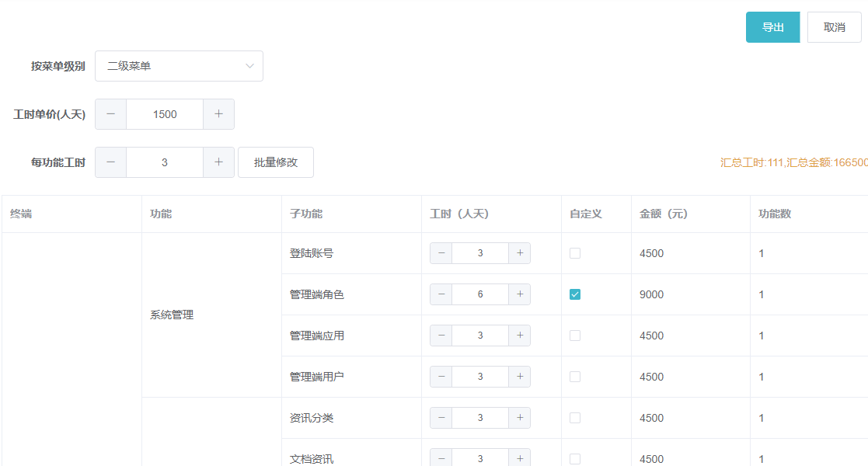Enable 自定义 checkbox for 管理端应用
The image size is (868, 466).
tap(575, 336)
